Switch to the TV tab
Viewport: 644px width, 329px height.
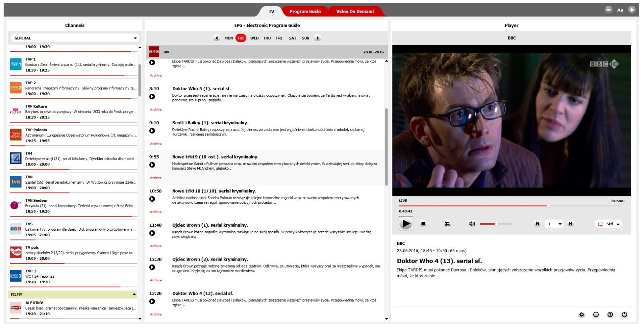271,11
